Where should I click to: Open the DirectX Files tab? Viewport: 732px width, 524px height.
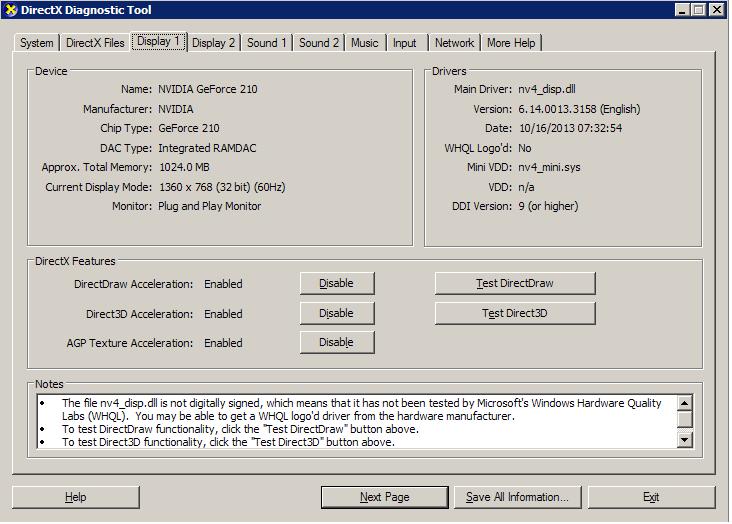point(95,43)
